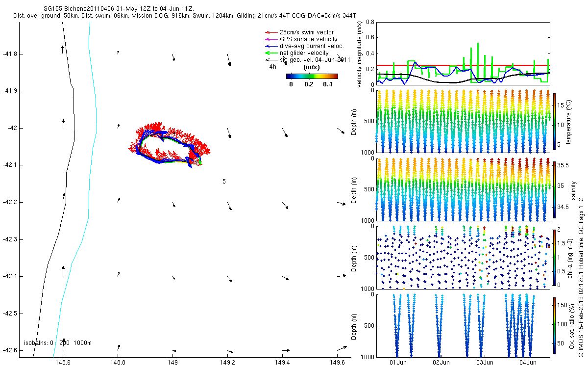
Task: Click the '(m/s)' colorbar title
Action: 312,67
